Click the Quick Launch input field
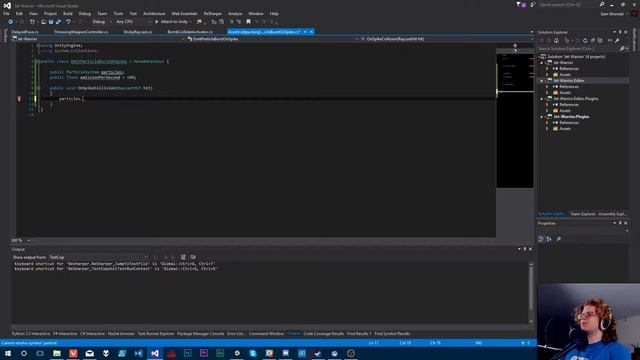Viewport: 640px width, 360px height. (568, 4)
